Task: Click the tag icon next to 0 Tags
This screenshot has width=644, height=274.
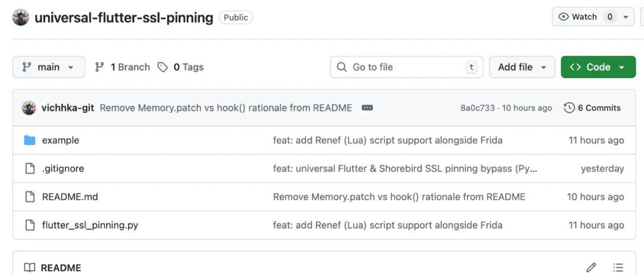Action: 163,67
